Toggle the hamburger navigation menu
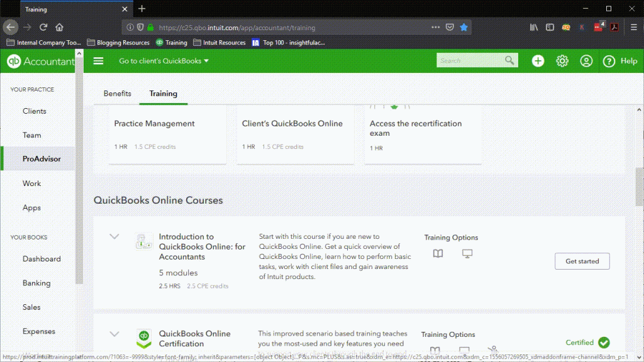The image size is (644, 362). click(x=98, y=61)
